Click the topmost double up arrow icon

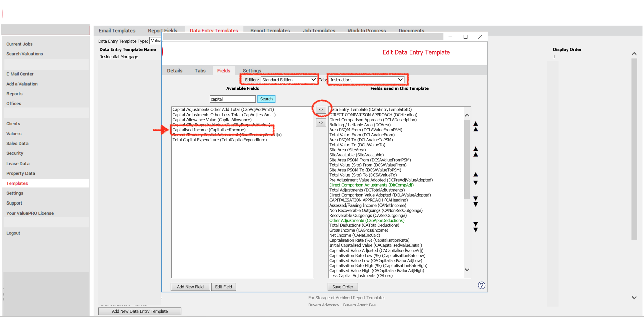[476, 126]
